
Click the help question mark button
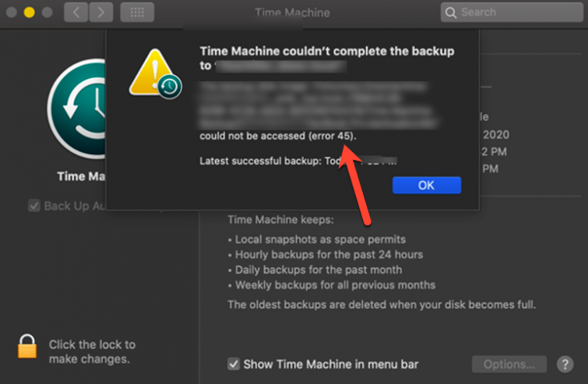coord(565,364)
